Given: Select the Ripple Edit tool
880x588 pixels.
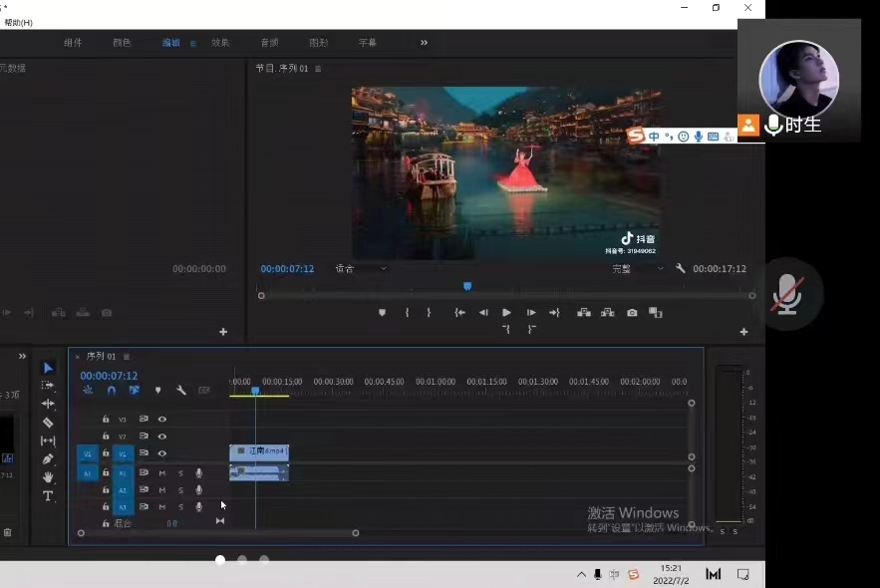Looking at the screenshot, I should tap(48, 404).
